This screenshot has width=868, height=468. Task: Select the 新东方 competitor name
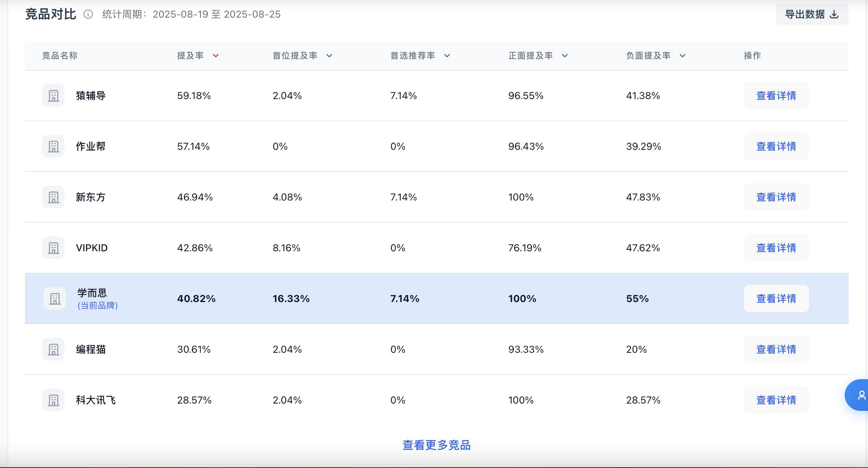coord(91,197)
